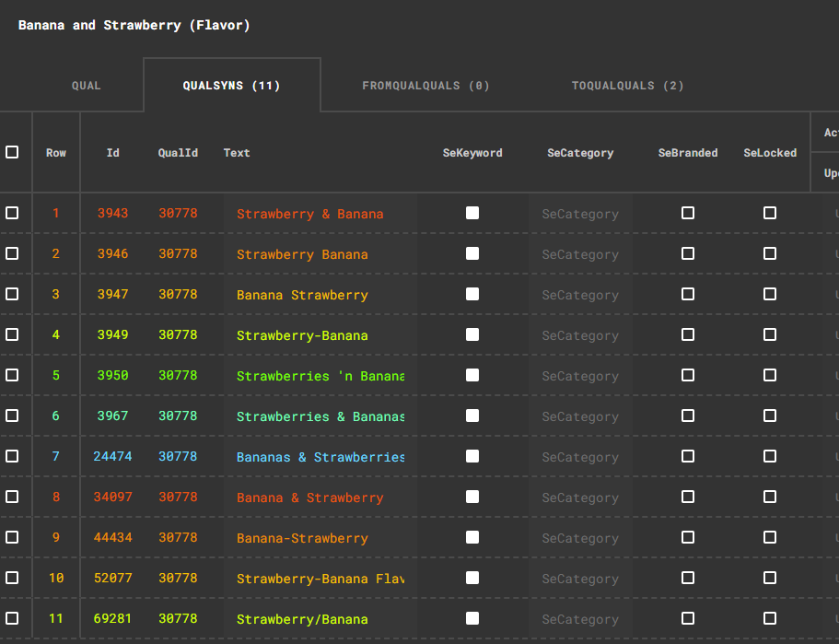Toggle SeLocked for Strawberry/Banana row
The image size is (839, 644).
point(770,618)
